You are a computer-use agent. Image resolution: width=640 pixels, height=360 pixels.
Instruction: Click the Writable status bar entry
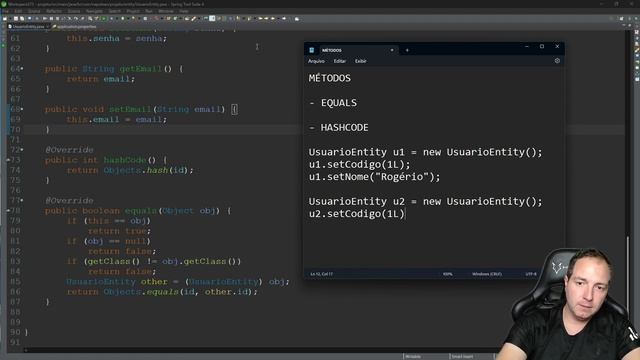point(413,357)
